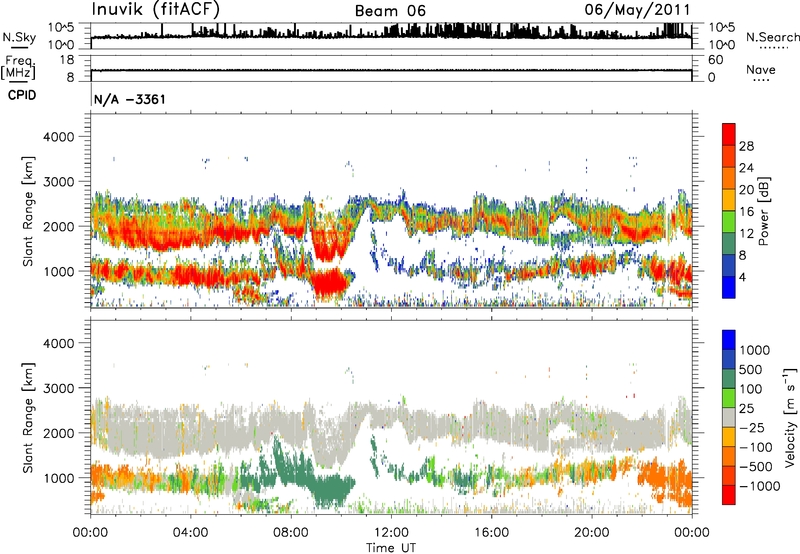The image size is (800, 554).
Task: Click the '-25' label on velocity colorbar
Action: tap(751, 428)
